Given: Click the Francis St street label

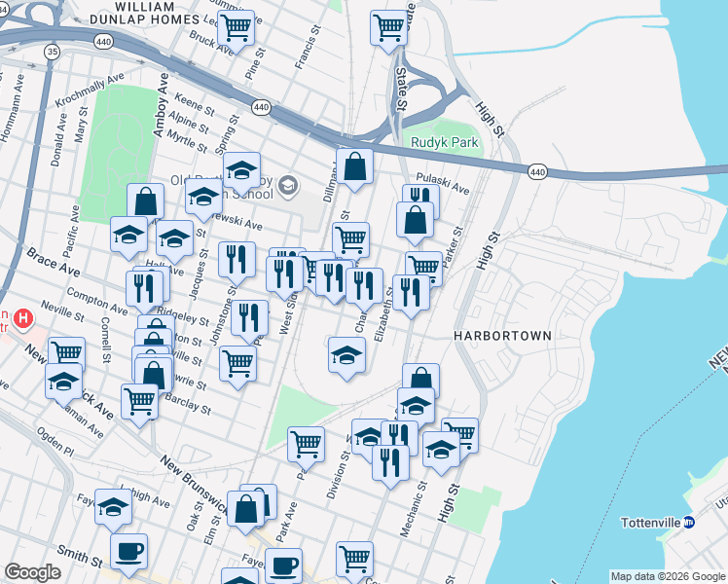Looking at the screenshot, I should tap(308, 48).
